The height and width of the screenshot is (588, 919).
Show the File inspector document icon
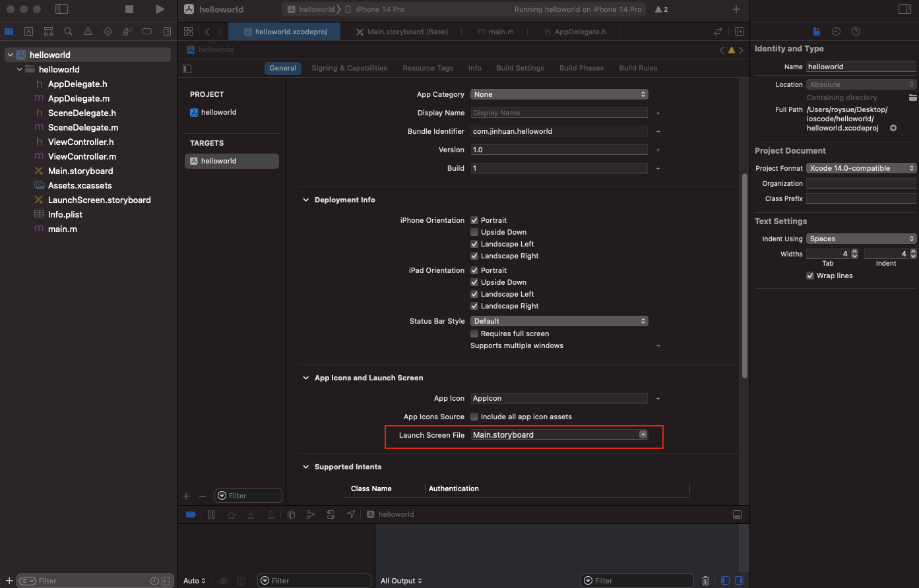816,32
